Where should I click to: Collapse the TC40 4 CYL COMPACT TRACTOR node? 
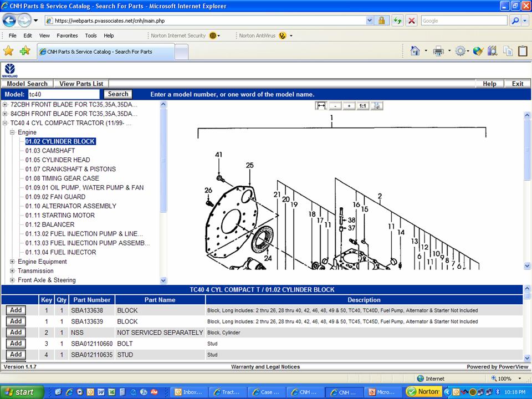[x=5, y=123]
